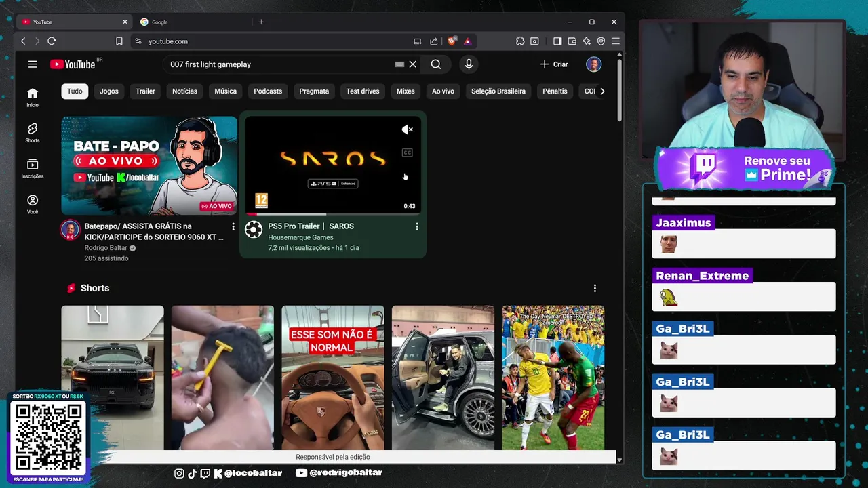Click the Batepapo ASSISTA GRÁTIS video title
868x488 pixels.
[154, 231]
